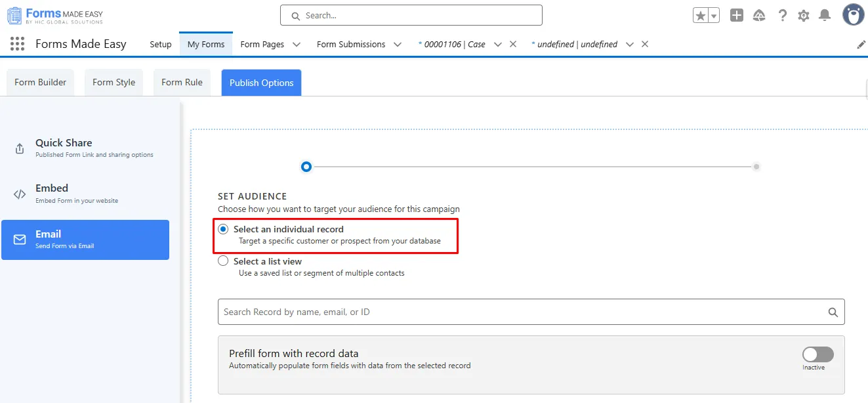Select the individual record radio option
Image resolution: width=868 pixels, height=403 pixels.
click(223, 229)
